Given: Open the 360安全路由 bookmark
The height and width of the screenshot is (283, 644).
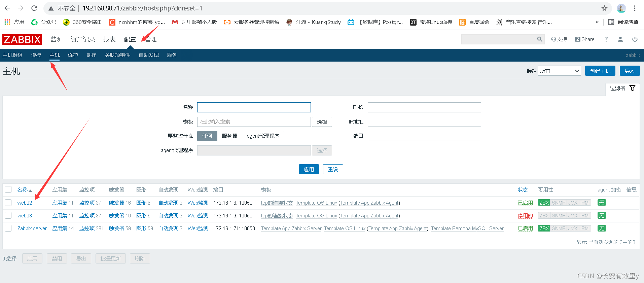Looking at the screenshot, I should pyautogui.click(x=82, y=22).
